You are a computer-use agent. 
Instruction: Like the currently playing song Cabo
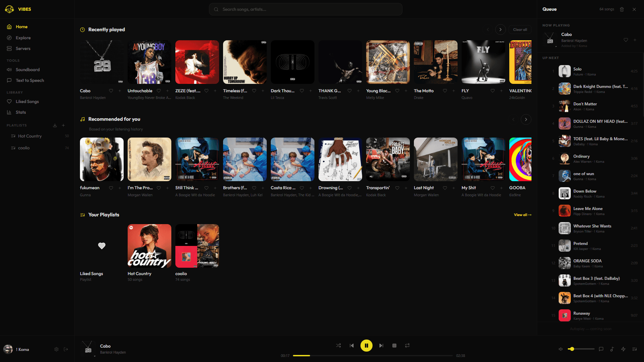click(626, 40)
